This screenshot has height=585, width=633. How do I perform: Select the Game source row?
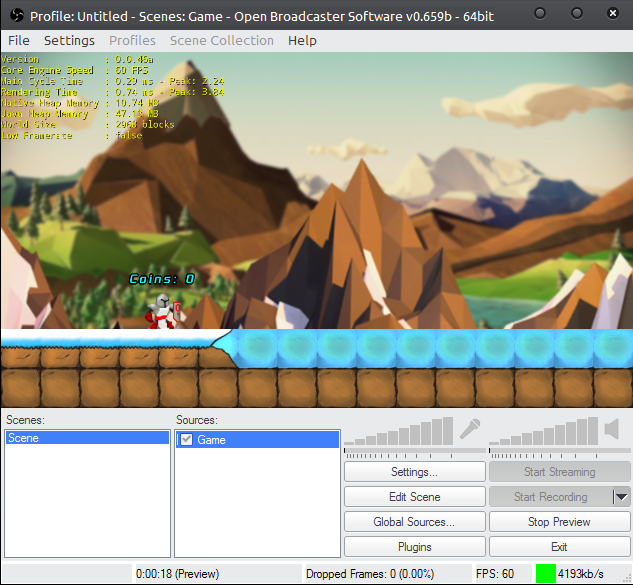(258, 439)
